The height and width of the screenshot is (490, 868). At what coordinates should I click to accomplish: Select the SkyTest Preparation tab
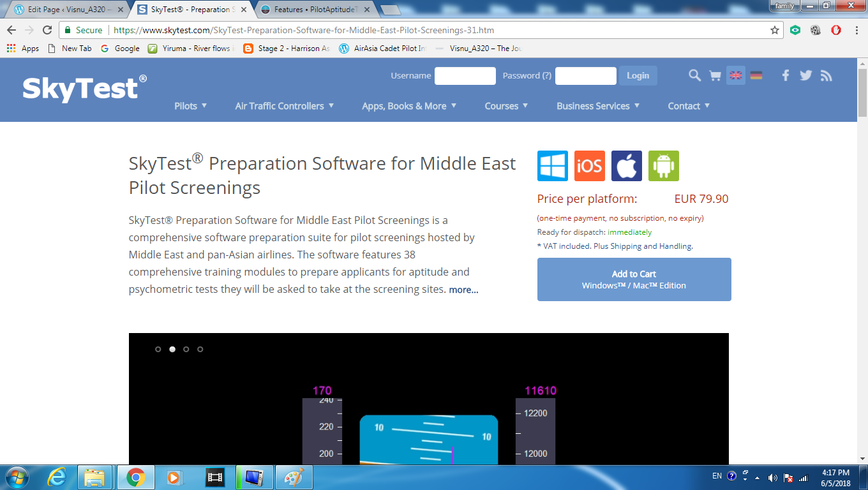190,10
